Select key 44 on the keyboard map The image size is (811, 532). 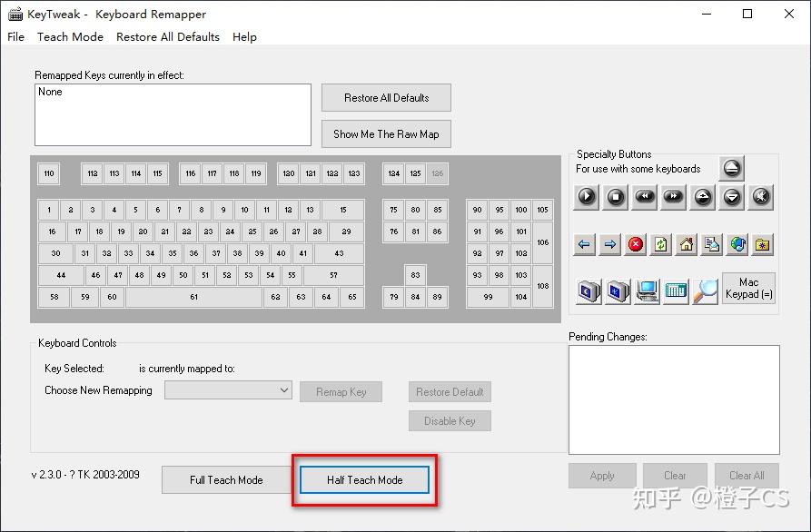[x=61, y=275]
